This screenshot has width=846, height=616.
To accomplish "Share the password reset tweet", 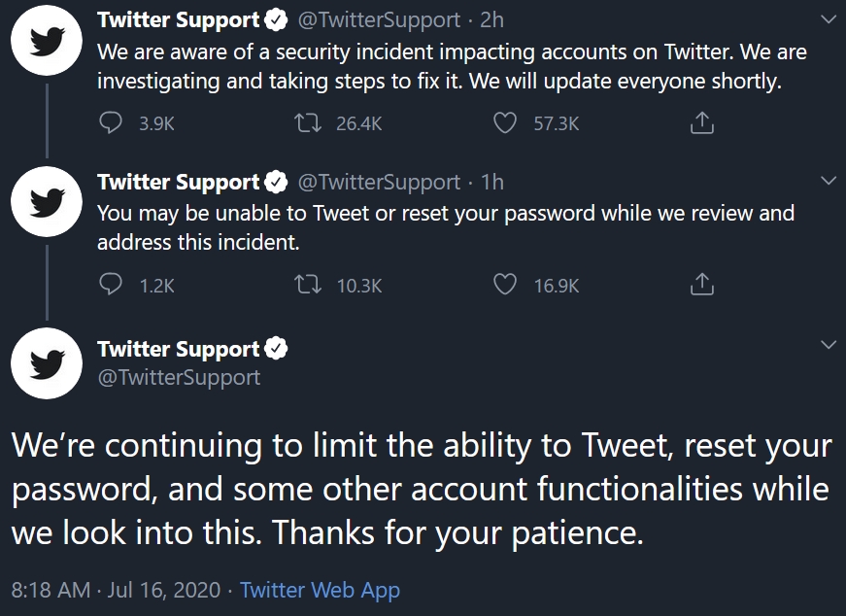I will tap(701, 285).
